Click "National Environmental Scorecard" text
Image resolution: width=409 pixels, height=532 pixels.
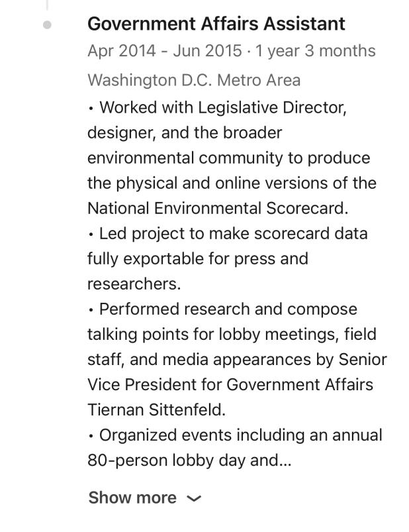(x=216, y=208)
